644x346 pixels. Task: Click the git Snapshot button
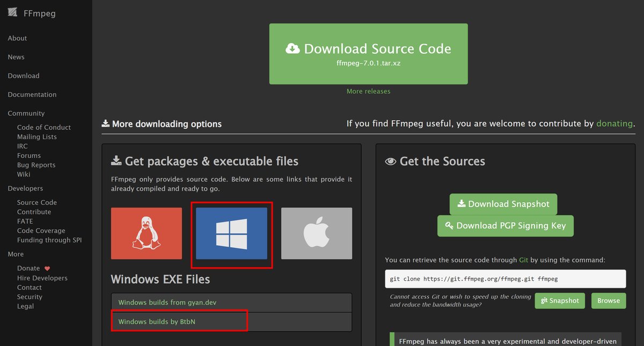(560, 301)
